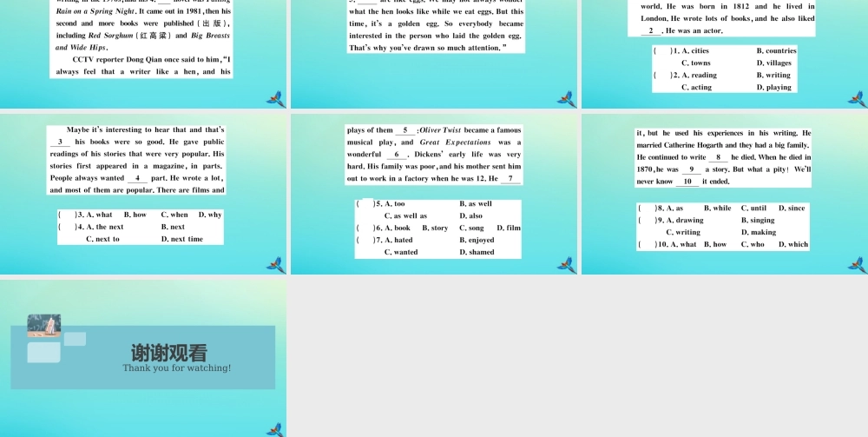Select option "C. until" for question 8
The image size is (868, 437).
click(753, 209)
